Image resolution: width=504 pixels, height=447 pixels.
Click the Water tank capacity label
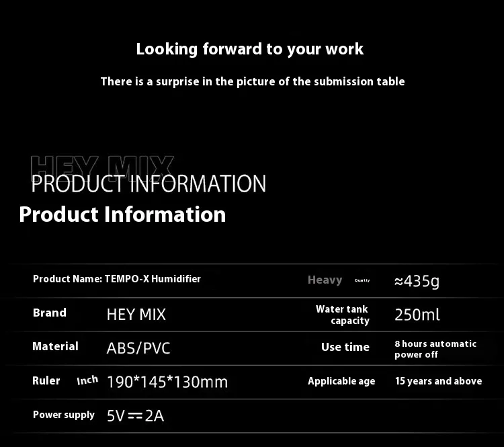tap(343, 315)
